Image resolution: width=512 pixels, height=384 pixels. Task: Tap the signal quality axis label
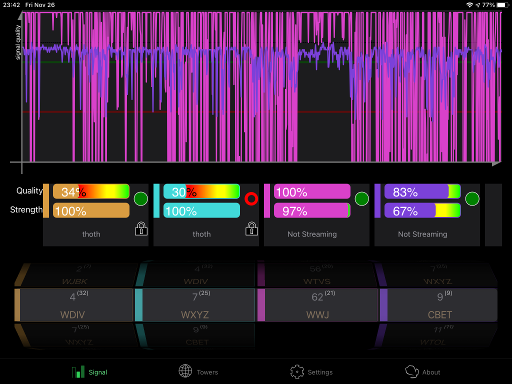tap(18, 42)
